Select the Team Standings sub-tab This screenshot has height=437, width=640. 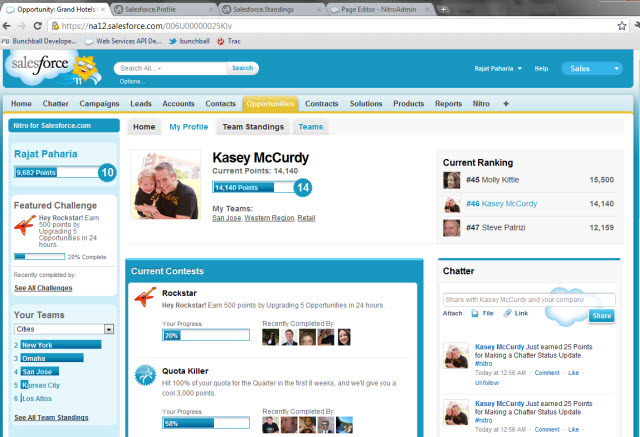253,127
